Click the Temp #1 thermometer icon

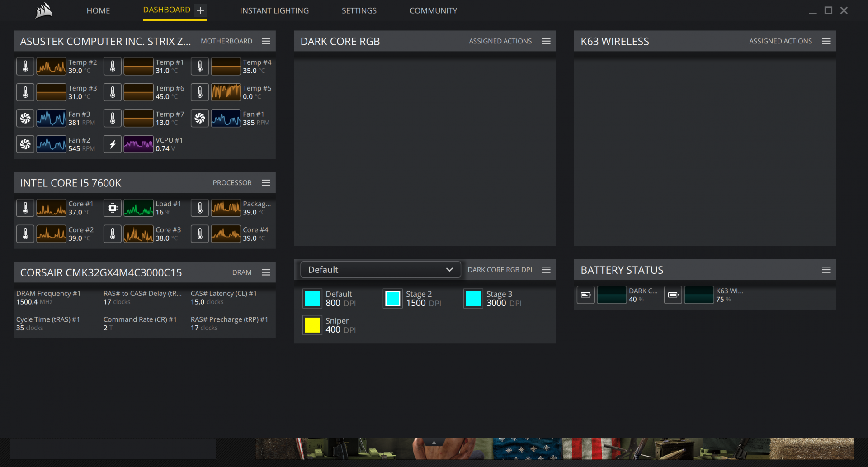click(x=113, y=67)
